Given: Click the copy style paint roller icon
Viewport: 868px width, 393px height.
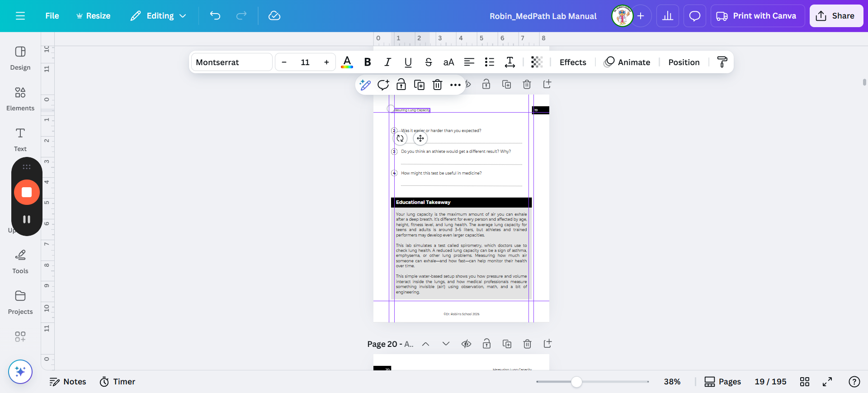Looking at the screenshot, I should pyautogui.click(x=722, y=62).
